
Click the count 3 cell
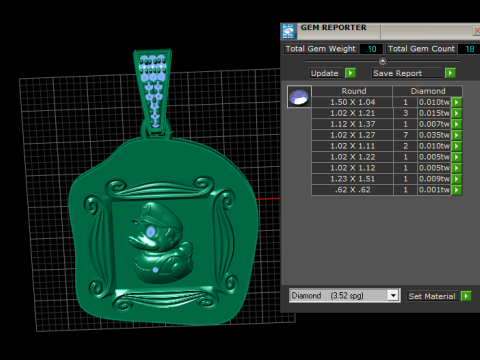[x=405, y=113]
